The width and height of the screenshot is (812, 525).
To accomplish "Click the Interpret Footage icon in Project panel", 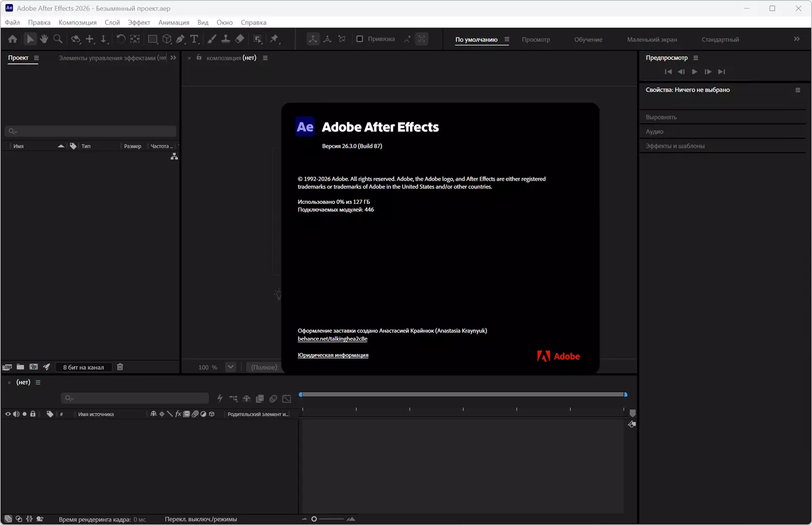I will 7,367.
